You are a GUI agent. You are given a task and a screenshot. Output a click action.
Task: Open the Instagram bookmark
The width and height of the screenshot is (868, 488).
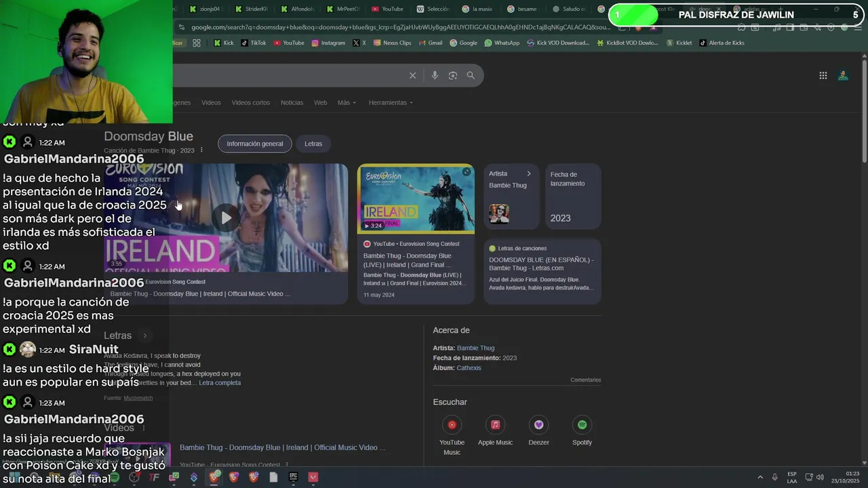[x=328, y=43]
